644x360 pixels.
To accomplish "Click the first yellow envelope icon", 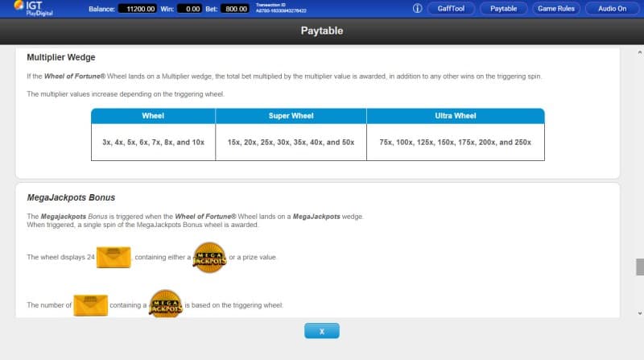I will (x=115, y=258).
